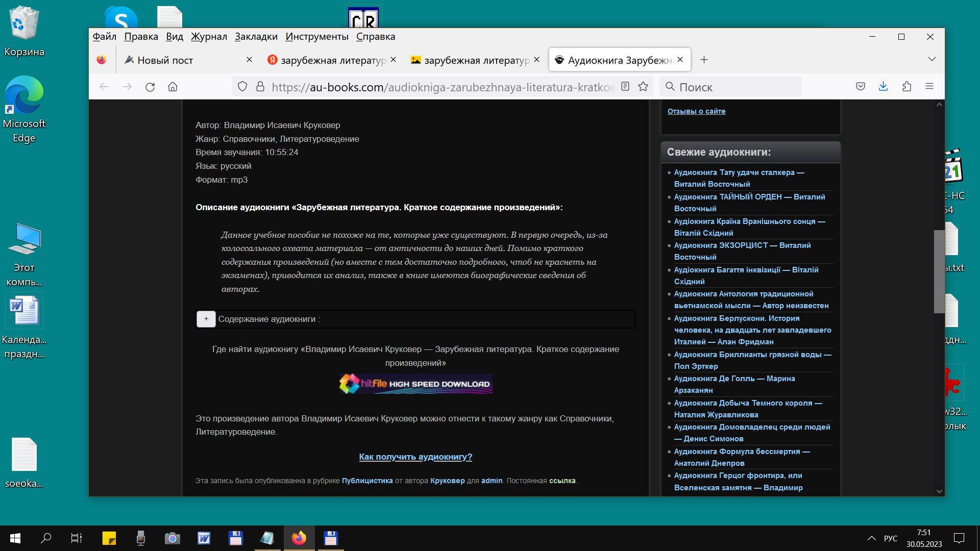The height and width of the screenshot is (551, 980).
Task: Open the Firefox hamburger application menu
Action: [x=929, y=87]
